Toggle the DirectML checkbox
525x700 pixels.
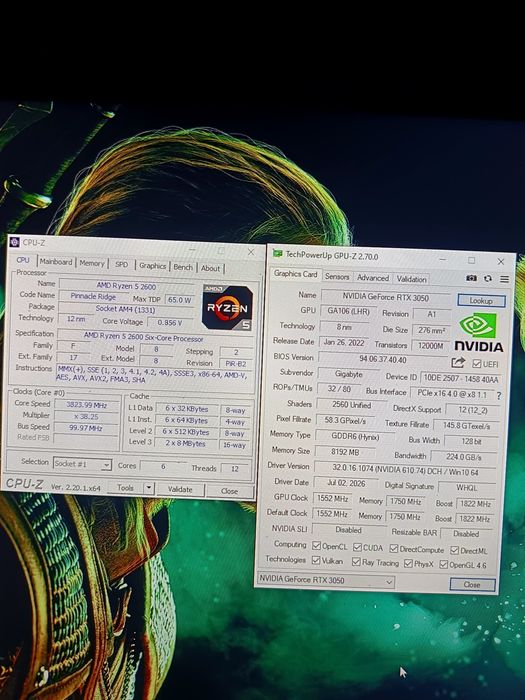(454, 550)
